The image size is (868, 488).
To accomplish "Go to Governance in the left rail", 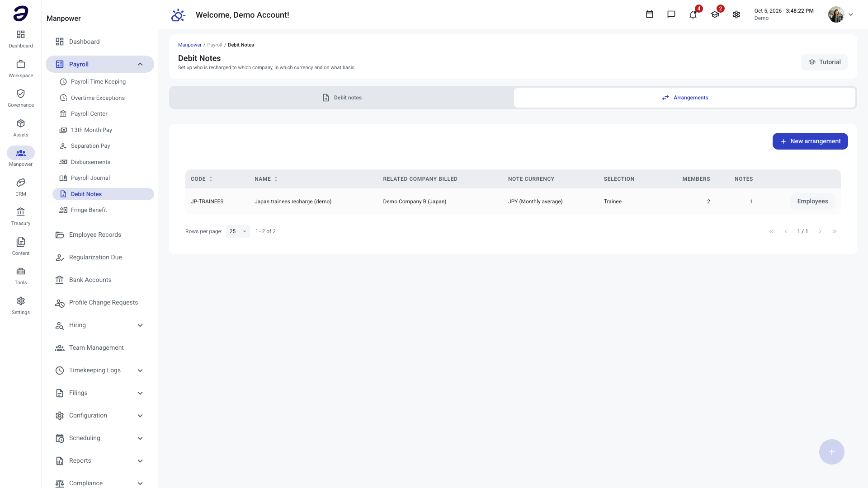I will (x=21, y=98).
